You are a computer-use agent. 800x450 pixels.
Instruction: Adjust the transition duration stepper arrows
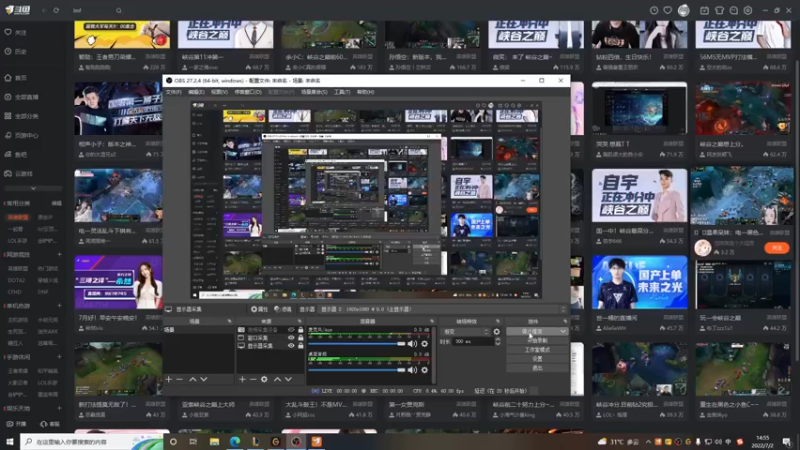498,341
